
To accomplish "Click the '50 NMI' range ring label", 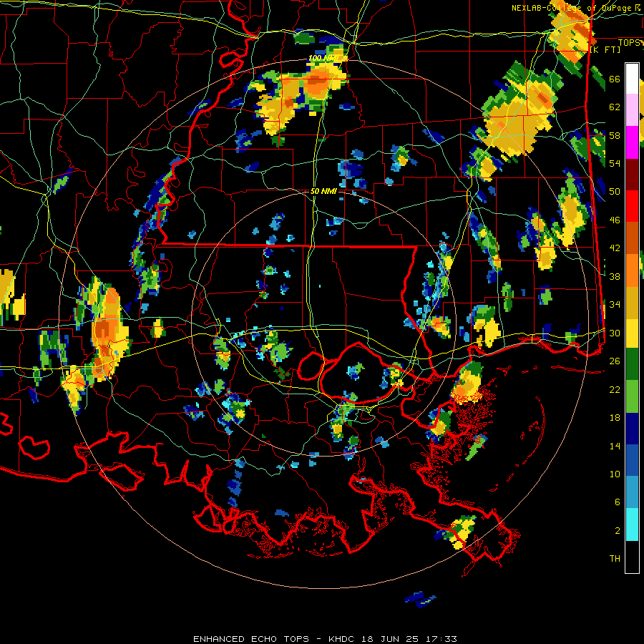I will click(x=323, y=191).
